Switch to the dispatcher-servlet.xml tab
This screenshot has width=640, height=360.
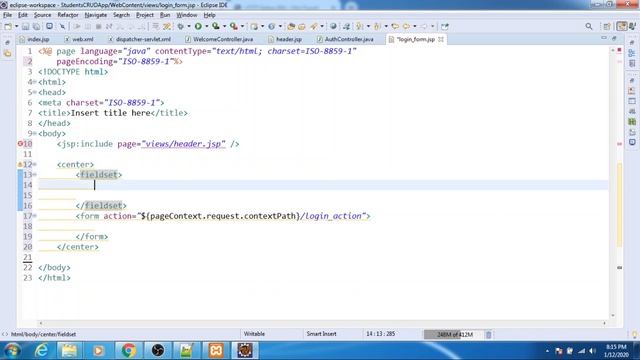tap(140, 39)
